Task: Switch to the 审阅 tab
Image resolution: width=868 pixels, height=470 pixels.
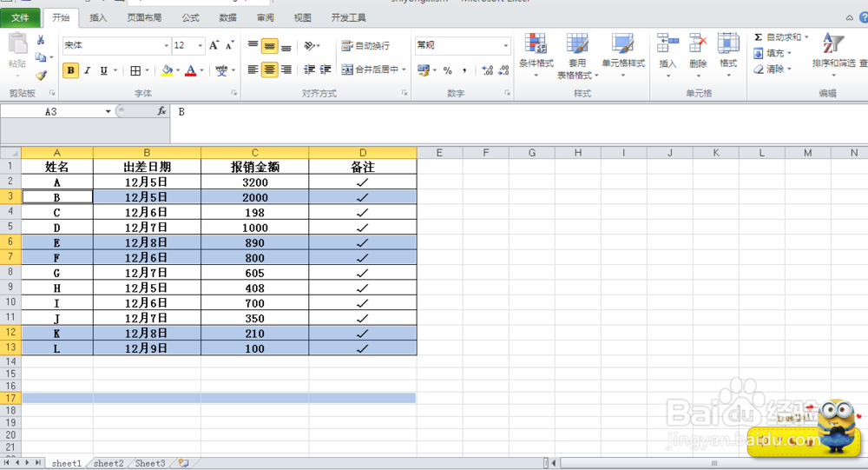Action: click(265, 17)
